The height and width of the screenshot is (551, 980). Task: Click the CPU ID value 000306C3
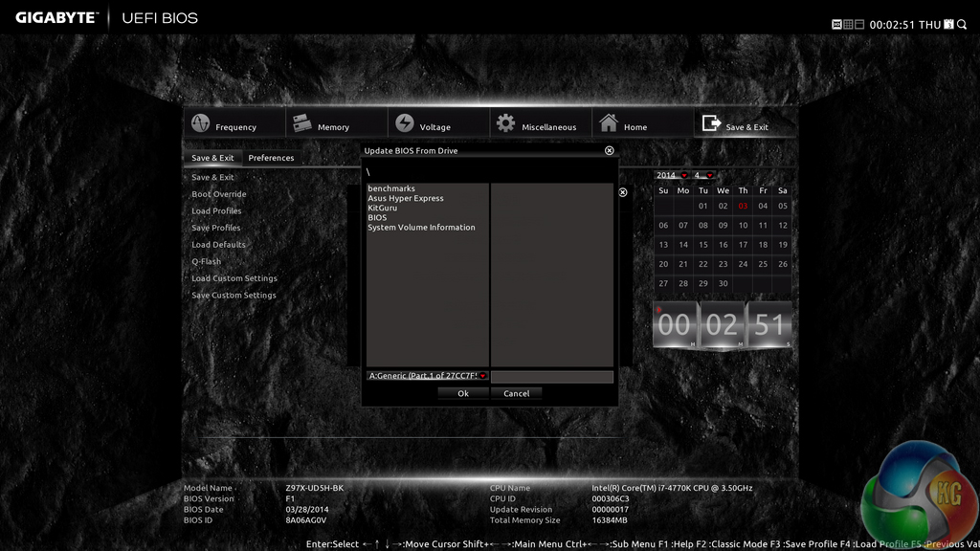point(611,498)
